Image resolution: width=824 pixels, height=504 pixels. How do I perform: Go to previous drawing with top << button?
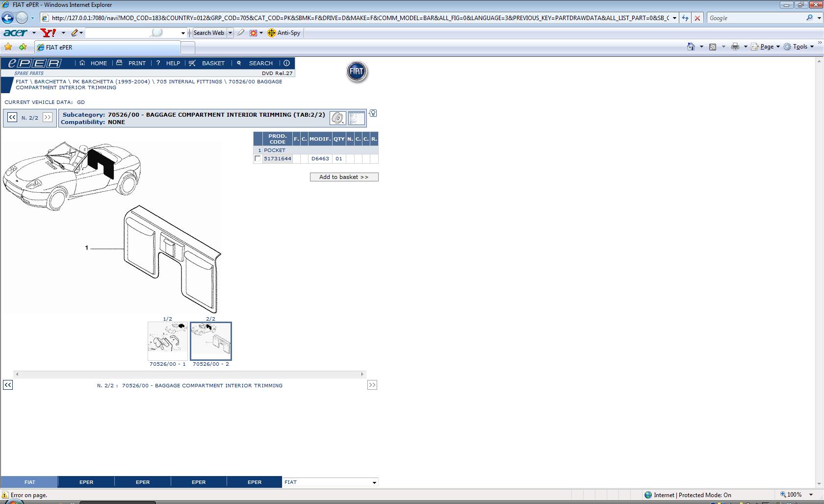12,117
